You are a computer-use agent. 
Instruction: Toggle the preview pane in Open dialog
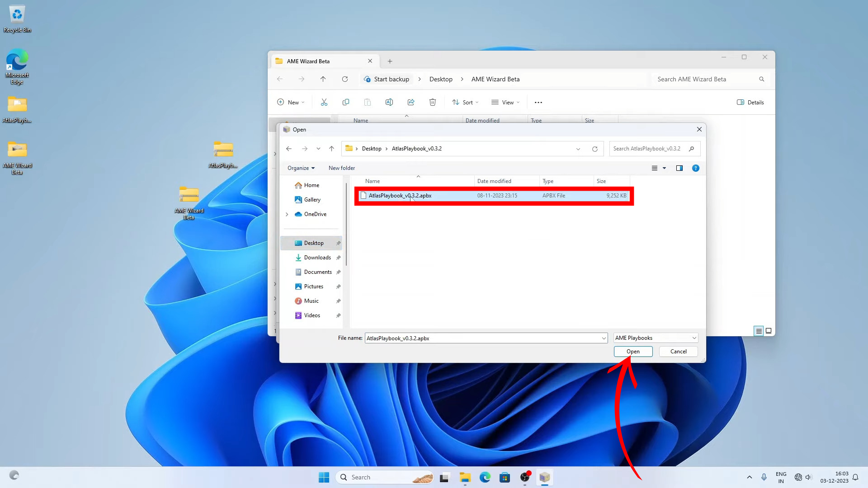[x=679, y=168]
